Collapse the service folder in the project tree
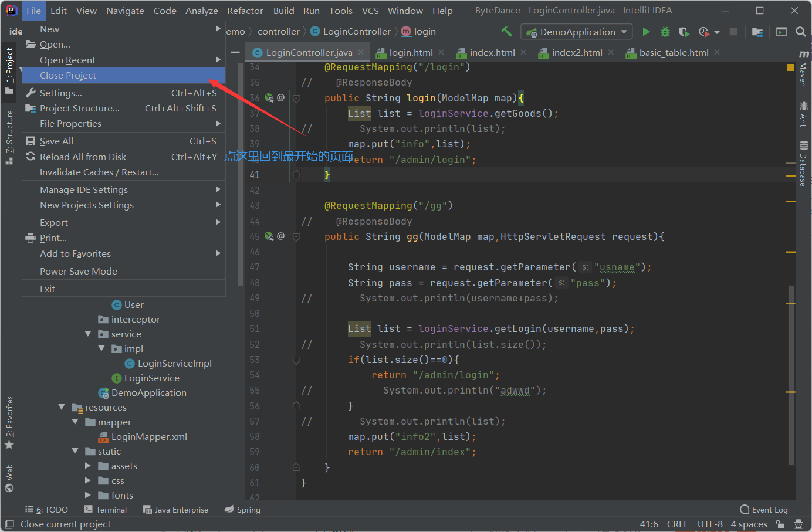812x532 pixels. click(87, 334)
